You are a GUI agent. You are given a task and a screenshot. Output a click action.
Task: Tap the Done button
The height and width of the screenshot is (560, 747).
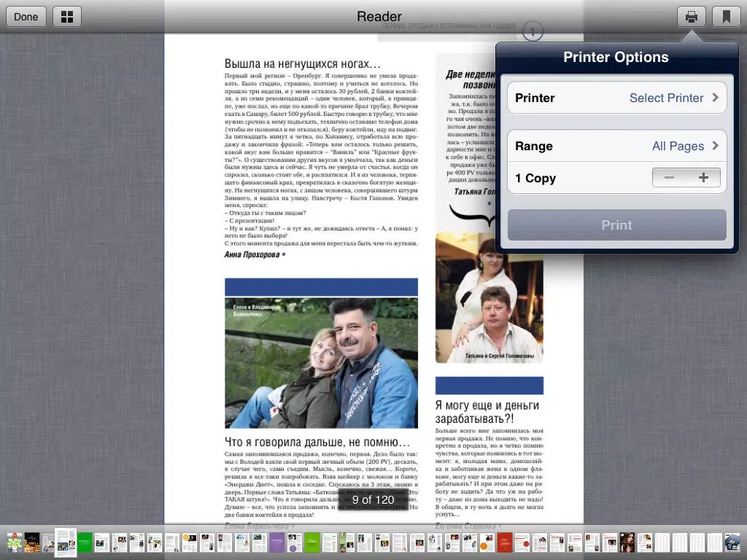26,17
